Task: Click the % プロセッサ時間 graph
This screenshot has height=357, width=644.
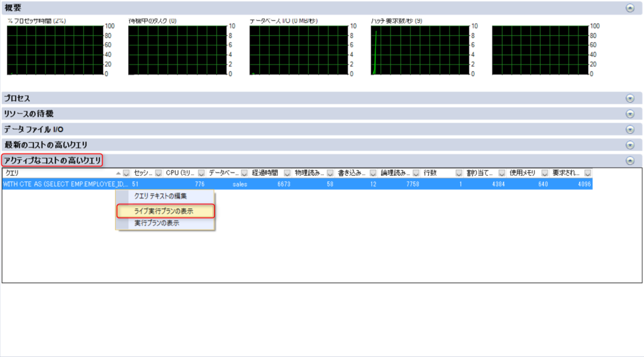Action: click(55, 50)
